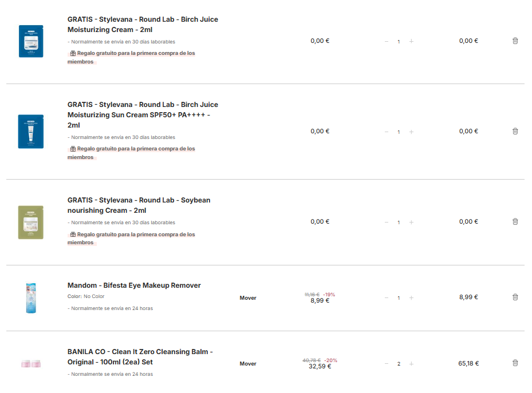The width and height of the screenshot is (532, 393).
Task: Increase Bifesta Eye Makeup Remover quantity
Action: [x=411, y=298]
